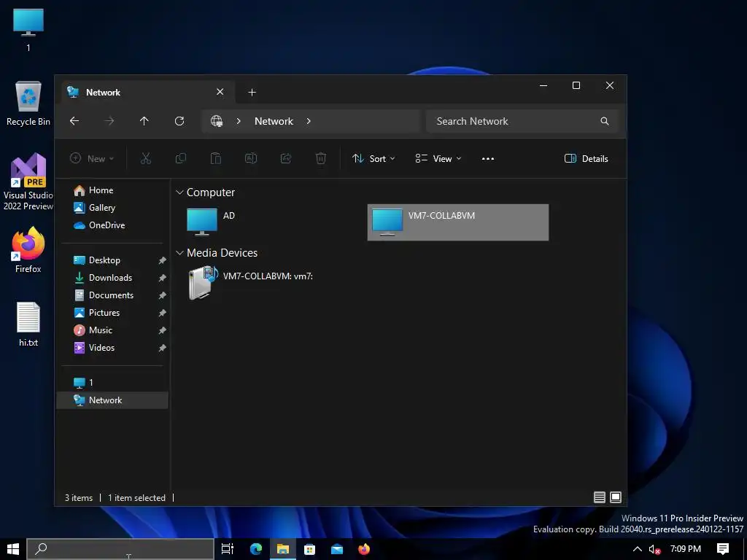Click the muted volume icon in system tray

pos(655,549)
